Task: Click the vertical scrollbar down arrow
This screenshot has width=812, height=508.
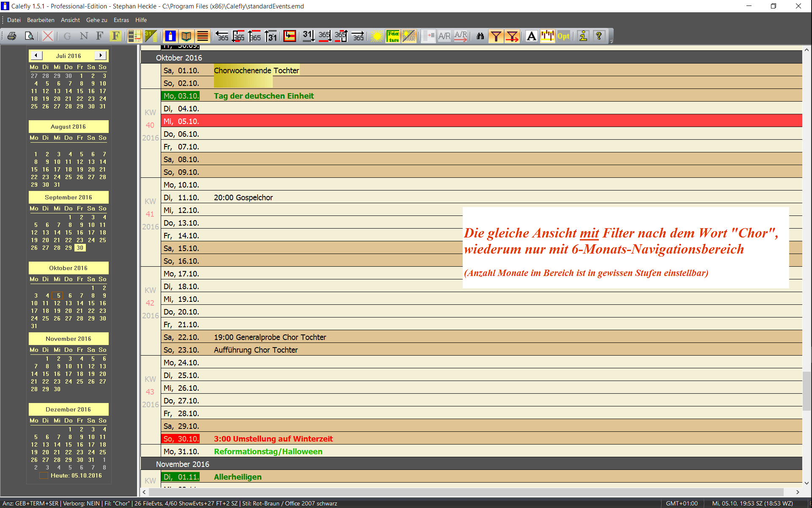Action: tap(807, 483)
